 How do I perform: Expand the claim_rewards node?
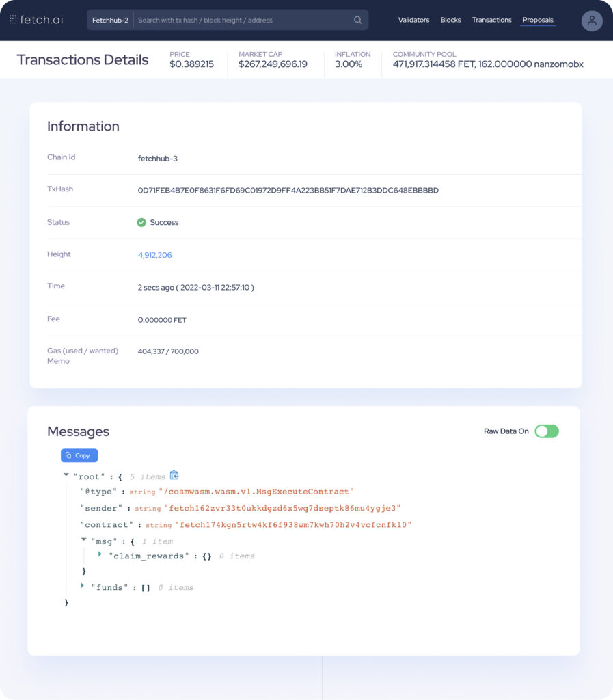[x=100, y=554]
